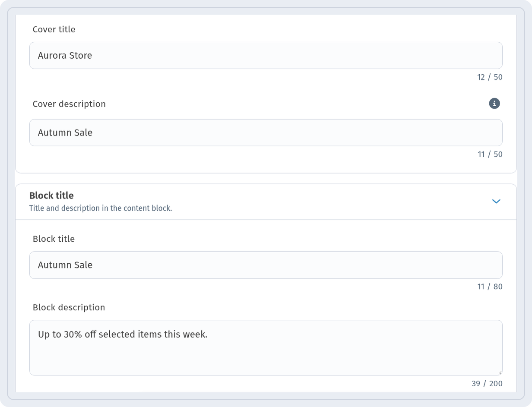Click the "Cover description" field label

point(69,104)
